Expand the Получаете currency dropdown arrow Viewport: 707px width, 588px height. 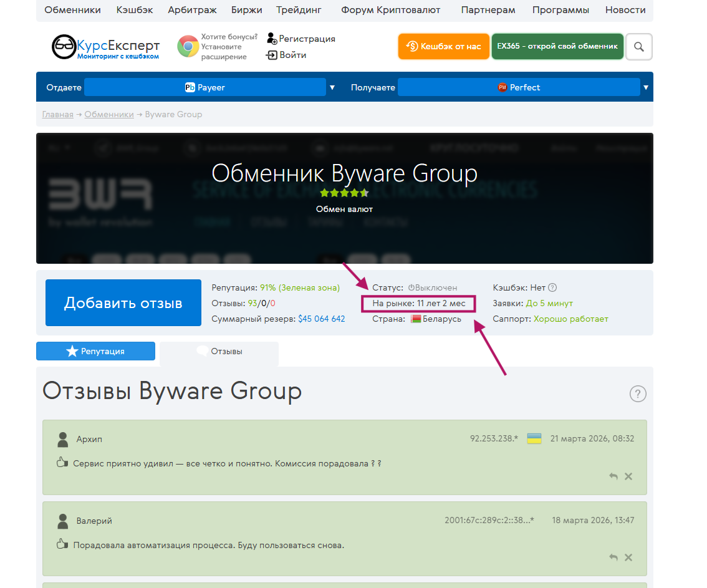tap(646, 87)
